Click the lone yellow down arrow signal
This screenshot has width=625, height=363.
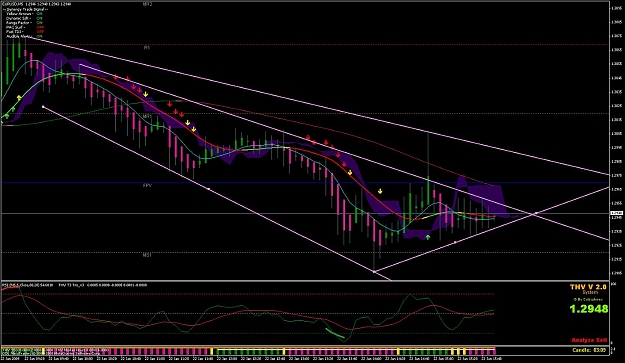pos(380,191)
